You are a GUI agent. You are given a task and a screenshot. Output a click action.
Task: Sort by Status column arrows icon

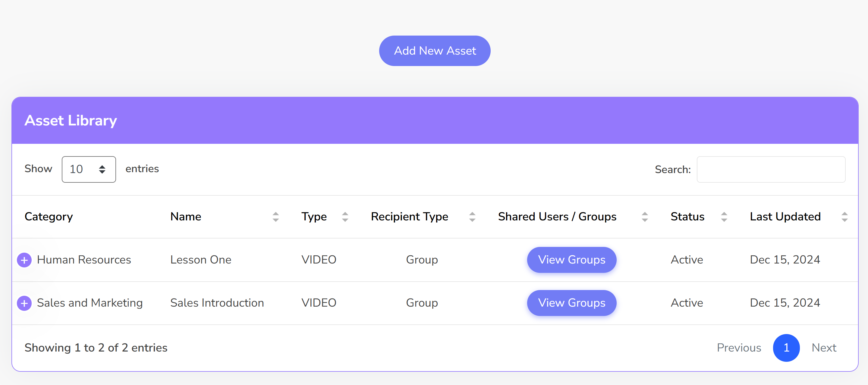724,217
